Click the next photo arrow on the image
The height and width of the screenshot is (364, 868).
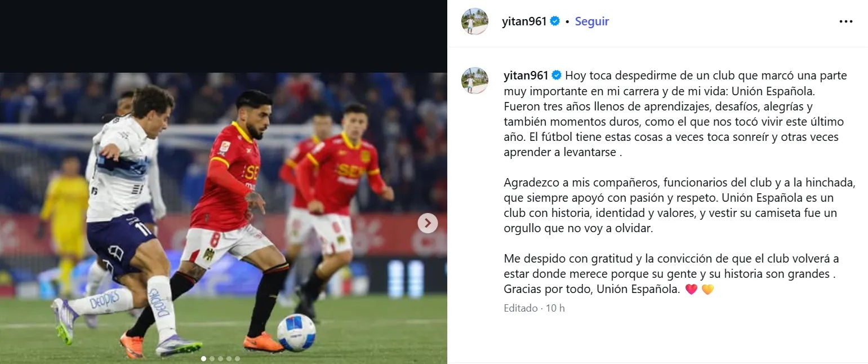(428, 223)
